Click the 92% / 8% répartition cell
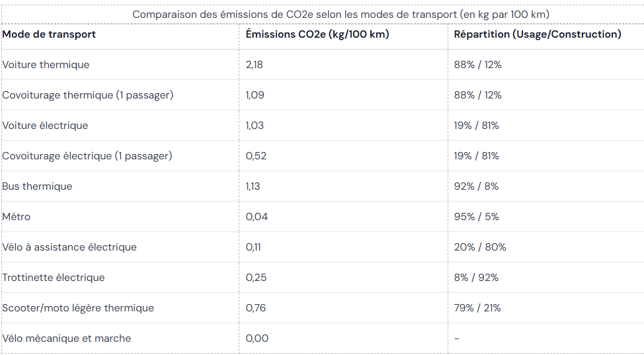Viewport: 644px width, 355px height. click(x=476, y=186)
